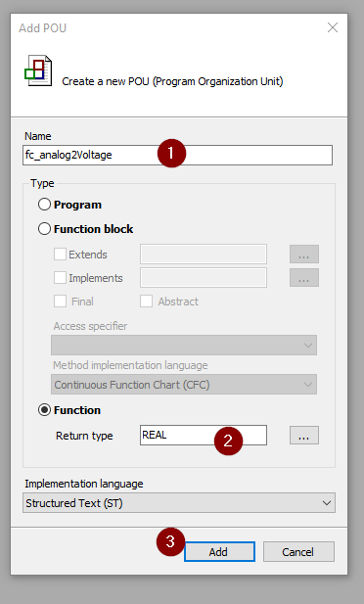Close the Add POU dialog
The image size is (364, 604).
click(333, 27)
